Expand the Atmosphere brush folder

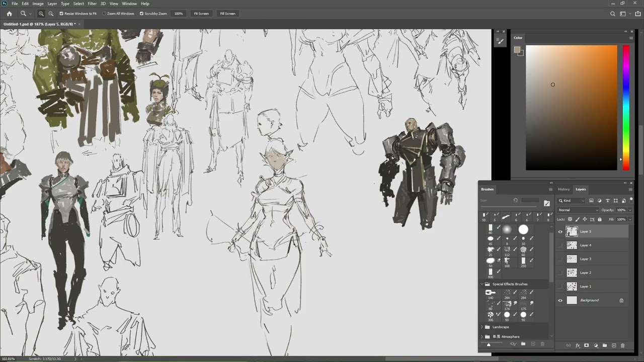(x=481, y=336)
